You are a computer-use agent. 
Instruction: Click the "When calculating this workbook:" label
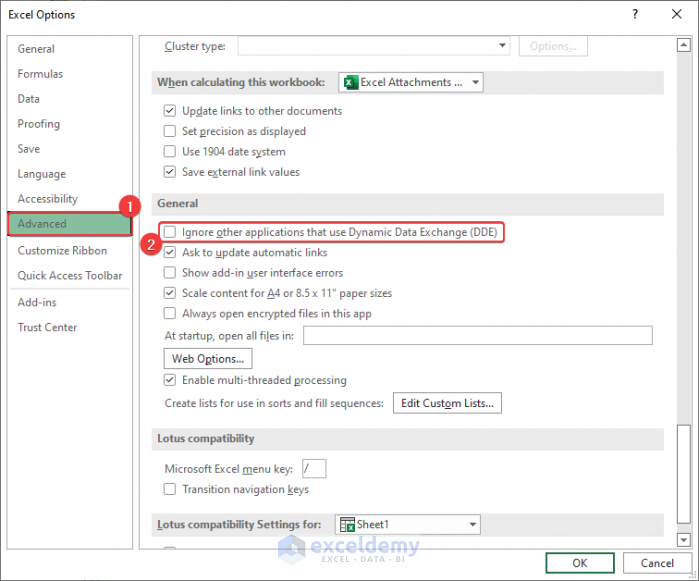241,82
